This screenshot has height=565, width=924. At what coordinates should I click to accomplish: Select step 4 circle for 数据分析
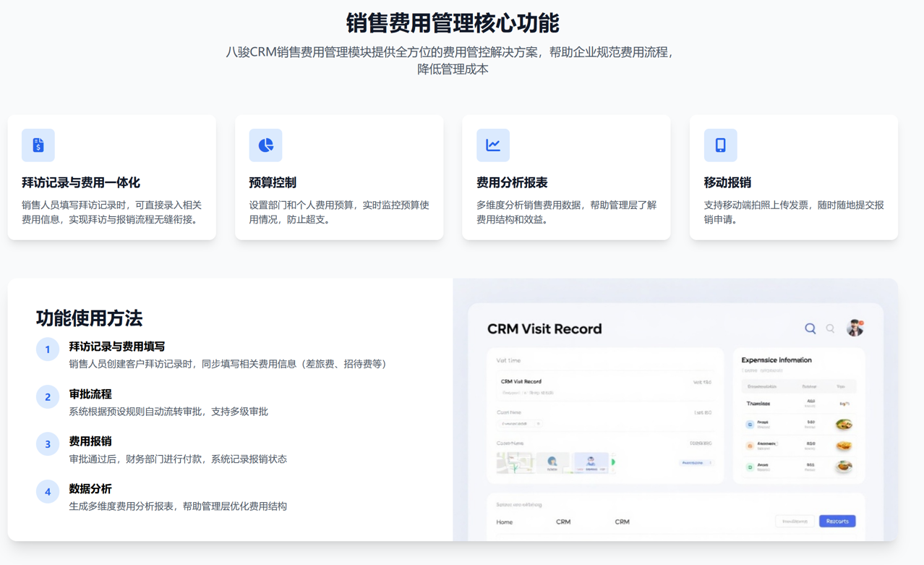48,492
